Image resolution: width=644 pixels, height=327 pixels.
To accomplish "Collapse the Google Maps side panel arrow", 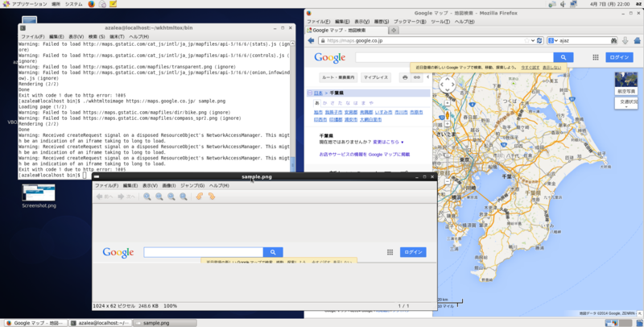I will (x=427, y=77).
